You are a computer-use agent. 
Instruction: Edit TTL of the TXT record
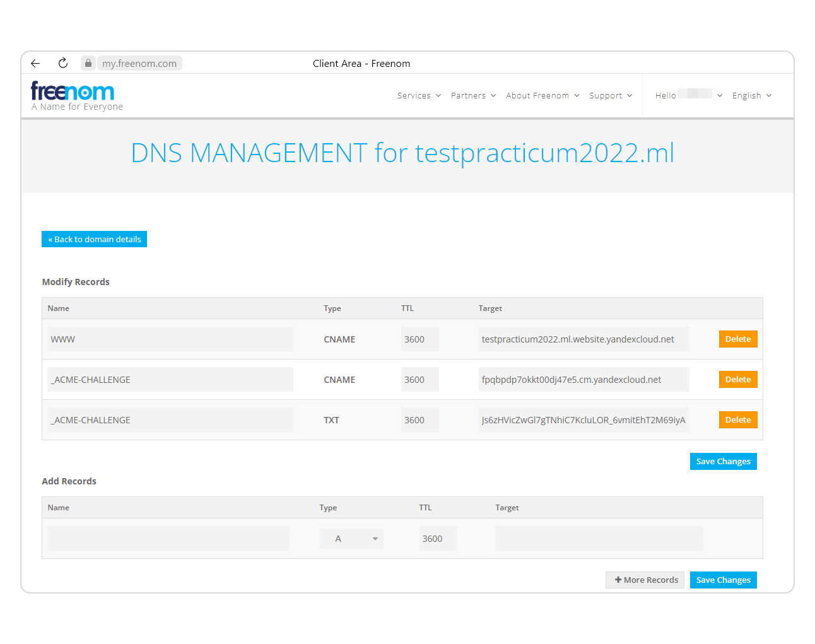tap(419, 420)
